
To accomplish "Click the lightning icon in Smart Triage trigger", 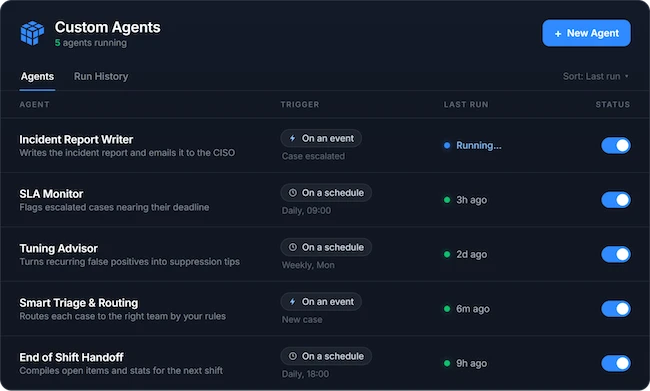I will tap(292, 302).
